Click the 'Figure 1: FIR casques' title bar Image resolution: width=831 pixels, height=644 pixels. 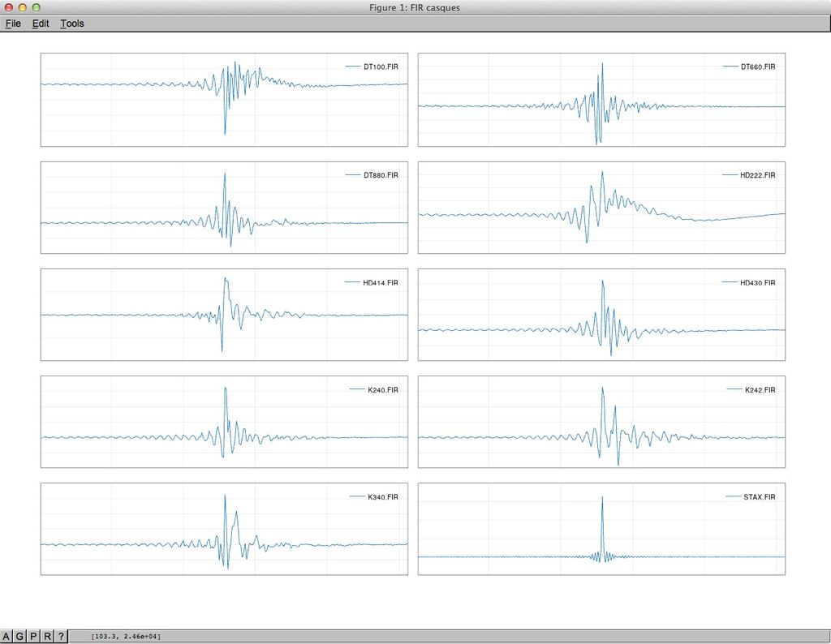[x=415, y=7]
